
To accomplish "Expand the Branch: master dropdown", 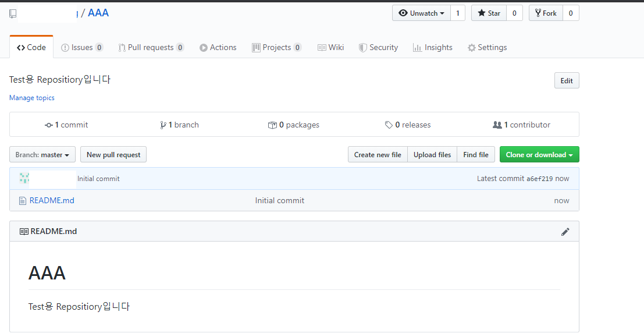I will tap(42, 155).
